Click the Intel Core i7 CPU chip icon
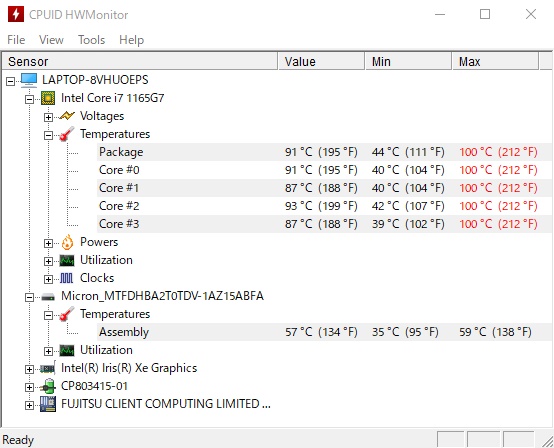Screen dimensions: 554x448 click(x=48, y=98)
